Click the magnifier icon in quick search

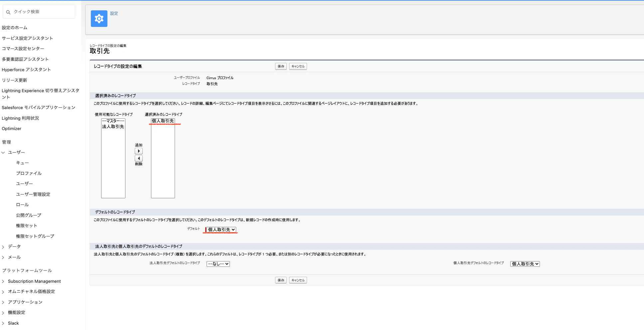point(8,12)
